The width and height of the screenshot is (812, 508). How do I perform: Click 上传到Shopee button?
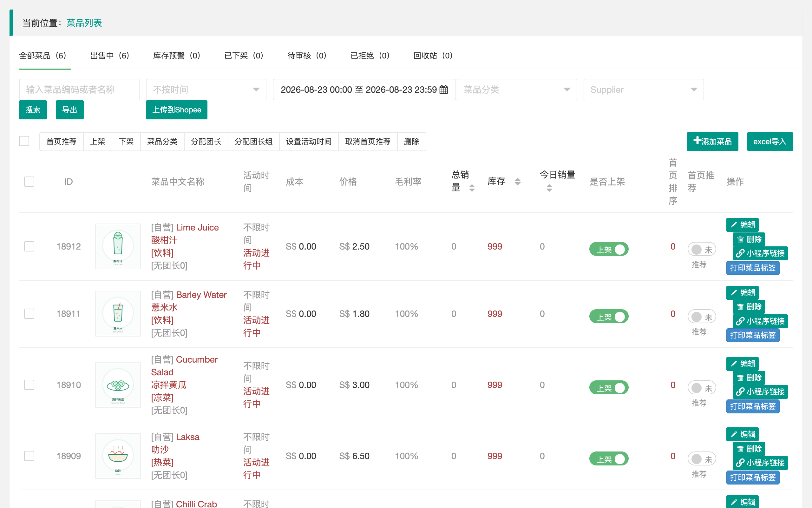[x=176, y=110]
